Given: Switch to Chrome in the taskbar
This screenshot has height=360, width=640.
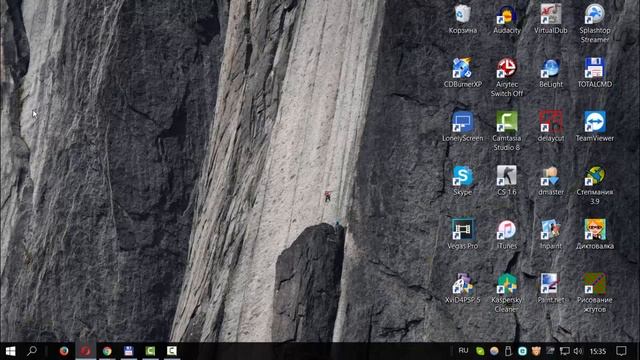Looking at the screenshot, I should tap(107, 351).
